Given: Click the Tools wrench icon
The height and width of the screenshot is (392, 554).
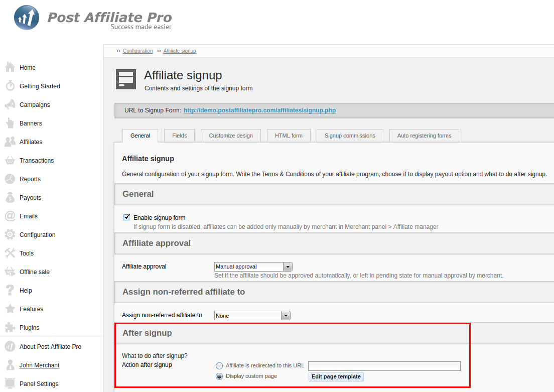Looking at the screenshot, I should 10,253.
